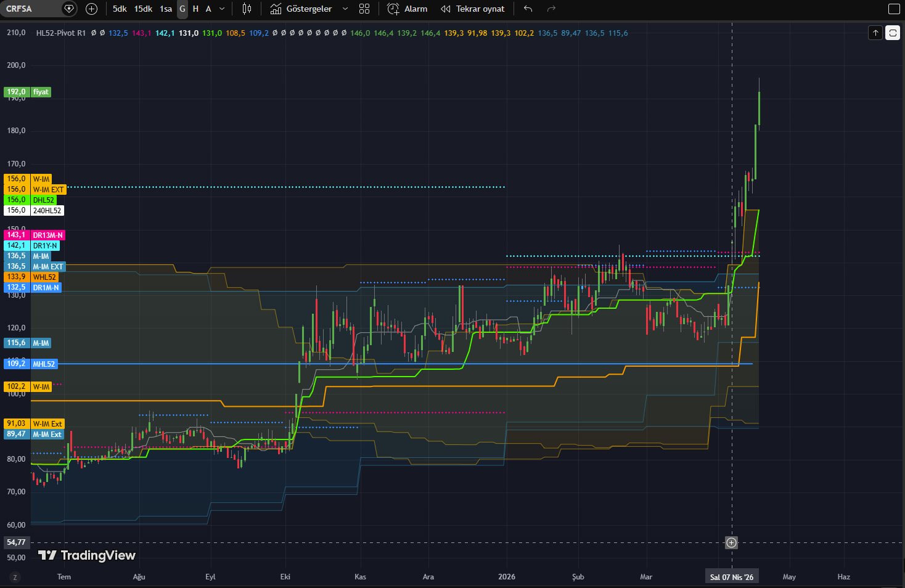Select the green DHL52 label
This screenshot has width=905, height=588.
point(30,200)
